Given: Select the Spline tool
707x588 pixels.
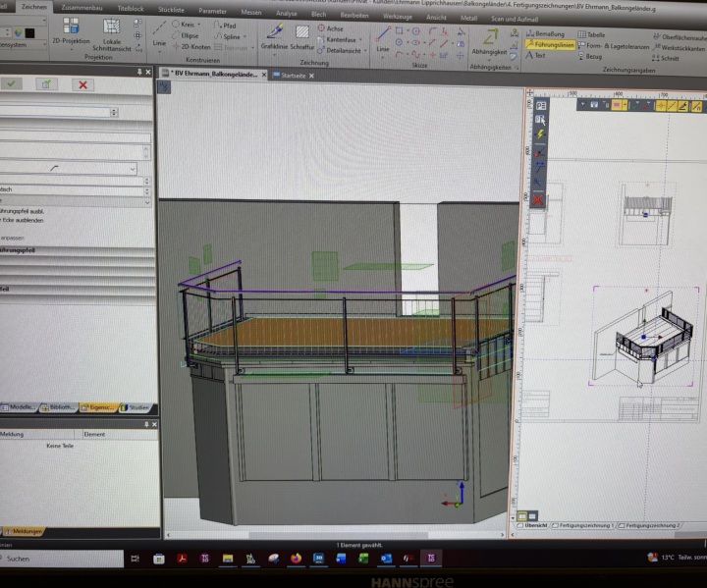Looking at the screenshot, I should [x=227, y=36].
